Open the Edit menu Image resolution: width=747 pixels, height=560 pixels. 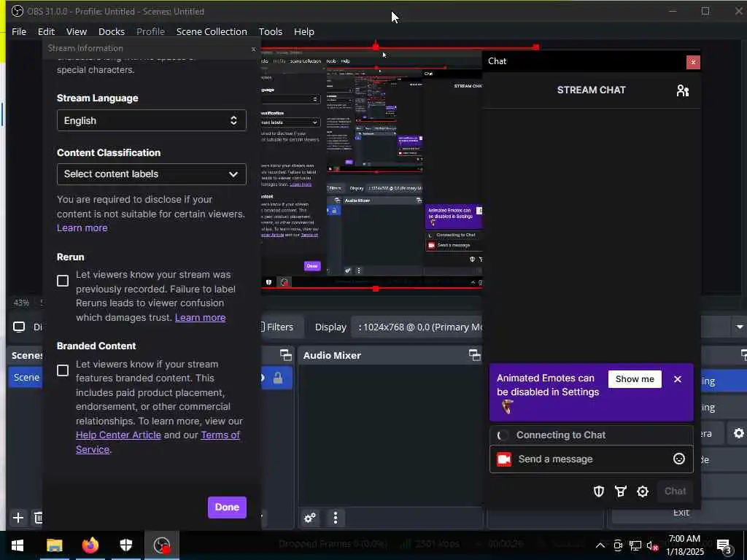(x=46, y=31)
